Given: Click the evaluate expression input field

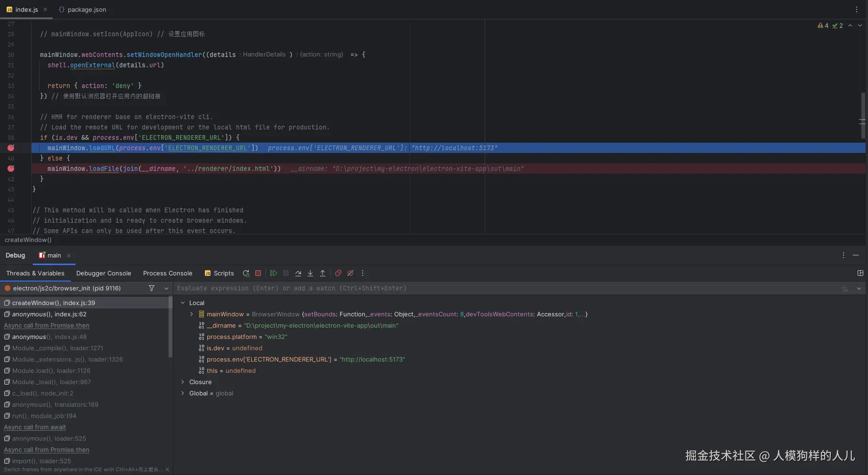Looking at the screenshot, I should point(506,288).
